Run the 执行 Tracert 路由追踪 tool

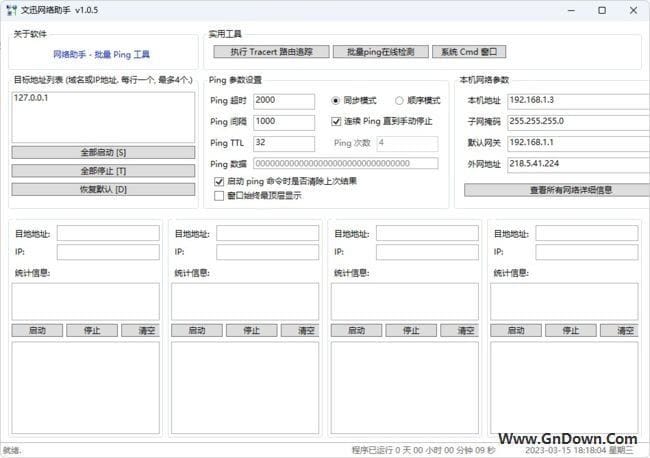click(x=272, y=52)
